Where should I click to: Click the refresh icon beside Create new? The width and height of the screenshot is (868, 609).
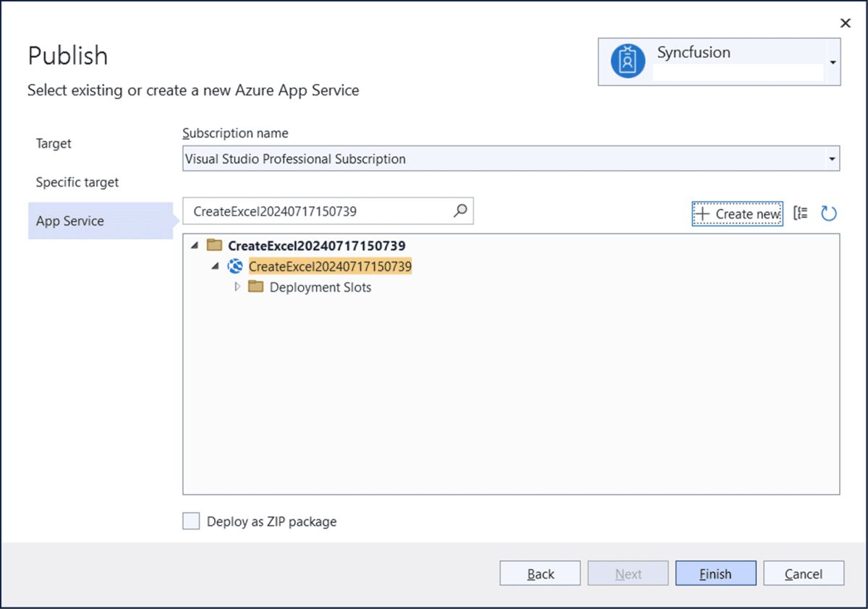[829, 213]
